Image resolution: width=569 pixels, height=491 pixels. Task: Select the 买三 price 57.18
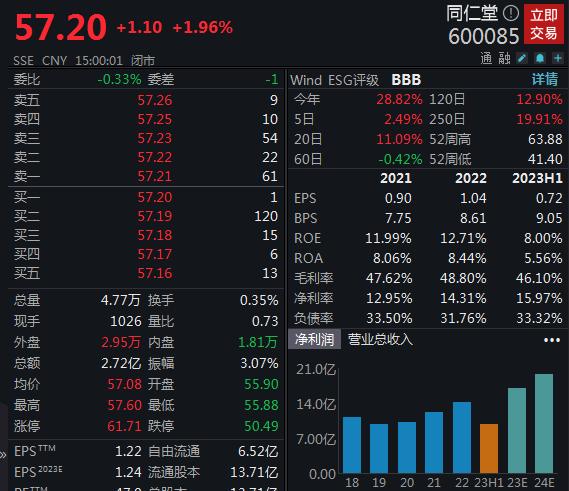(x=155, y=235)
